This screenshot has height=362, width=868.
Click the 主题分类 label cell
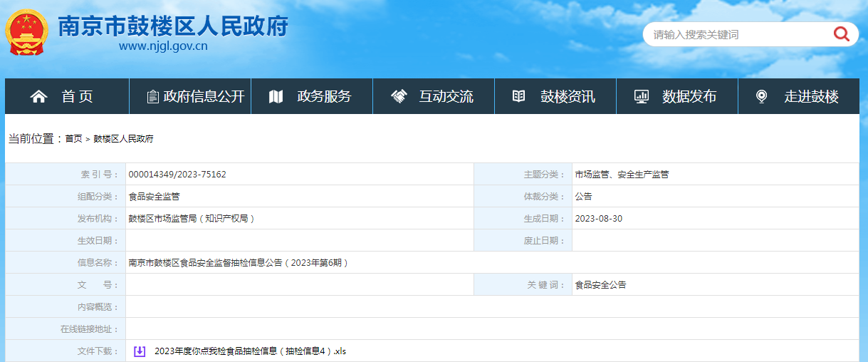523,175
